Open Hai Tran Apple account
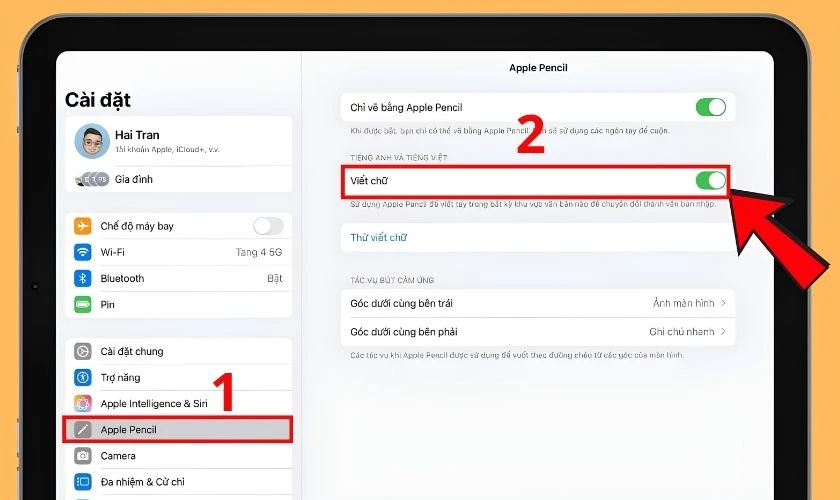This screenshot has height=500, width=840. click(x=179, y=141)
